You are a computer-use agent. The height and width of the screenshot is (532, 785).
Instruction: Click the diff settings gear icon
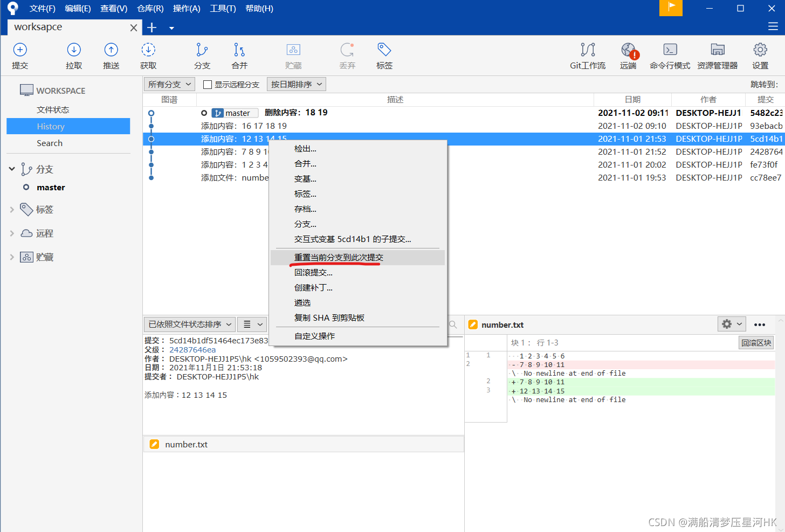point(732,324)
